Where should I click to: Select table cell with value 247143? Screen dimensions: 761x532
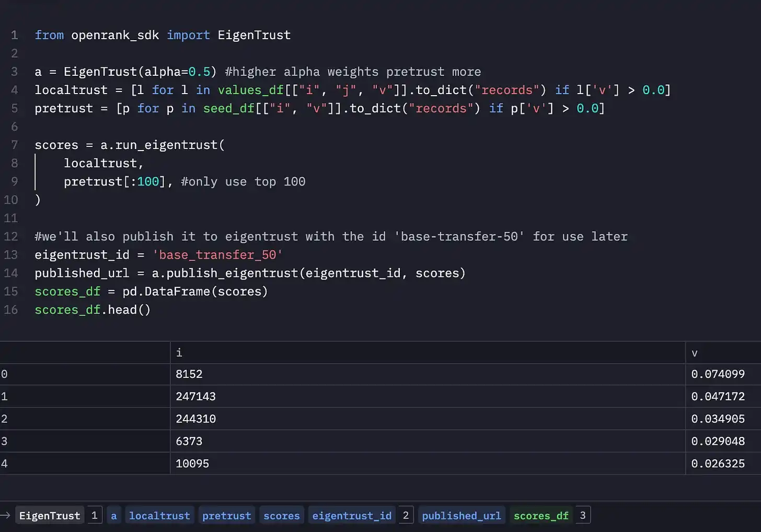[x=195, y=396]
